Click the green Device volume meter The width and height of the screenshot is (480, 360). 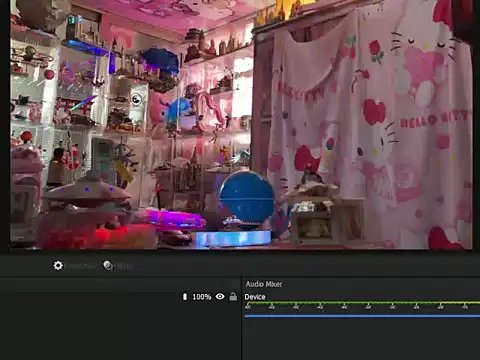362,303
